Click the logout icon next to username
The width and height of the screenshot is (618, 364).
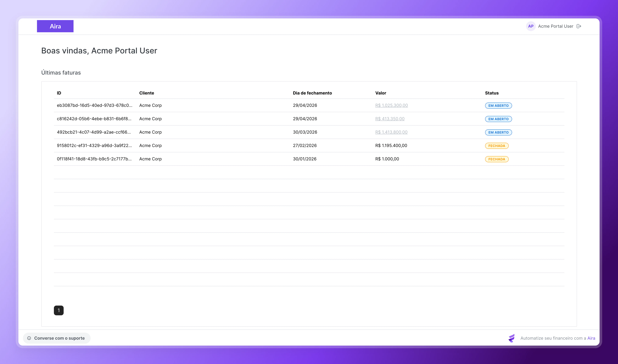coord(579,26)
